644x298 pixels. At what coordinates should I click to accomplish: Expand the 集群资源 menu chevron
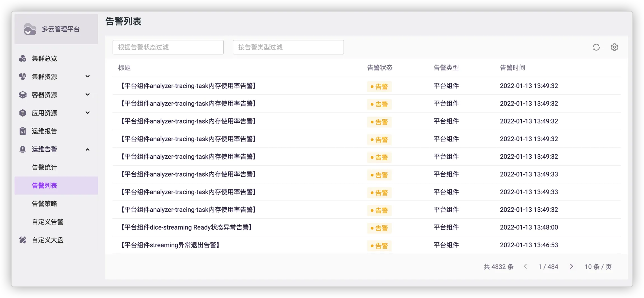[x=87, y=77]
